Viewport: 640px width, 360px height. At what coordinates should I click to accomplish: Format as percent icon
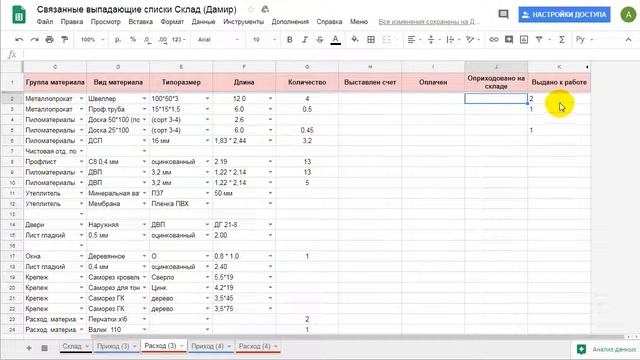[133, 40]
